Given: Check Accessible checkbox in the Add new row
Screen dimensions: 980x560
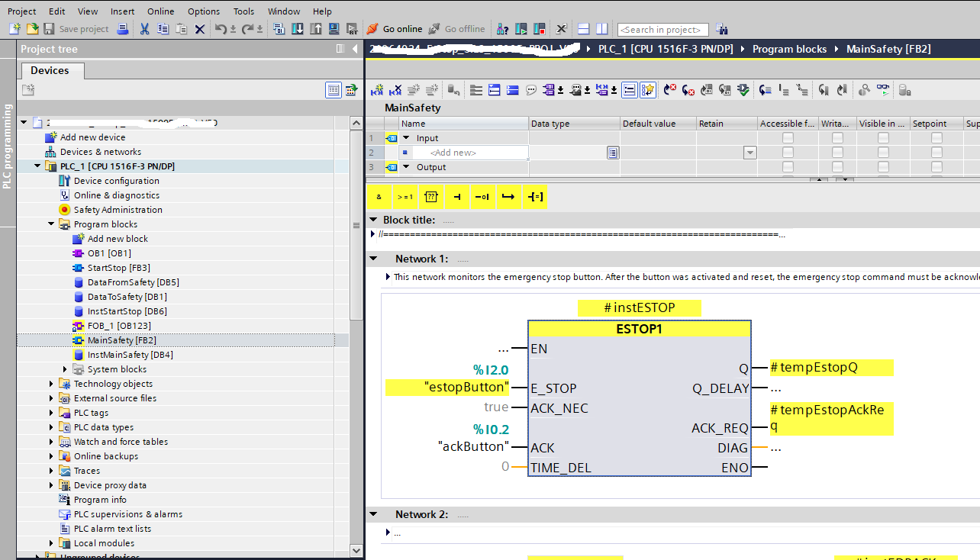Looking at the screenshot, I should [x=788, y=153].
